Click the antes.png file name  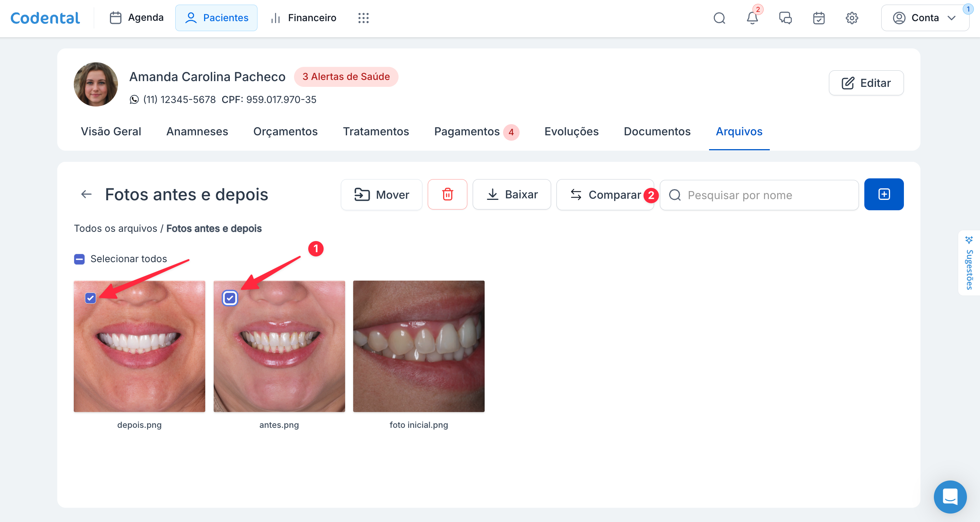[279, 425]
